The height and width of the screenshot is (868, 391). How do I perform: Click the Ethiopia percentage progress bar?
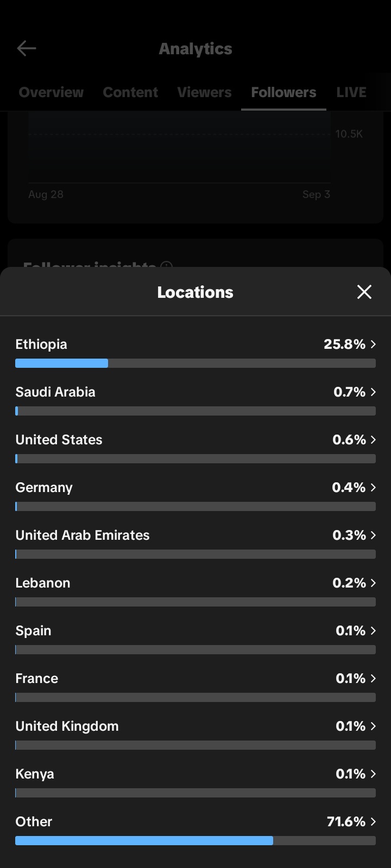click(195, 363)
